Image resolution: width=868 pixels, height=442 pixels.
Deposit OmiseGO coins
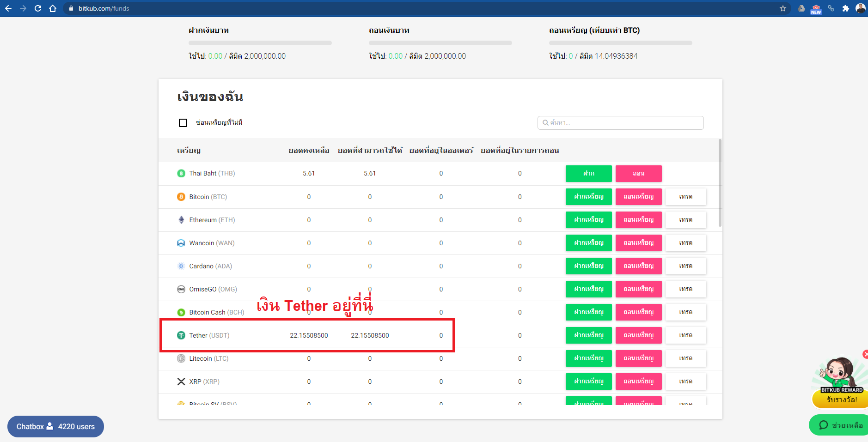point(589,289)
